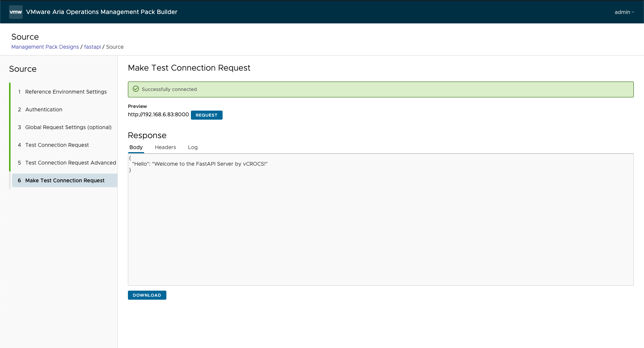The width and height of the screenshot is (644, 348).
Task: Click the VMware logo icon
Action: coord(16,12)
